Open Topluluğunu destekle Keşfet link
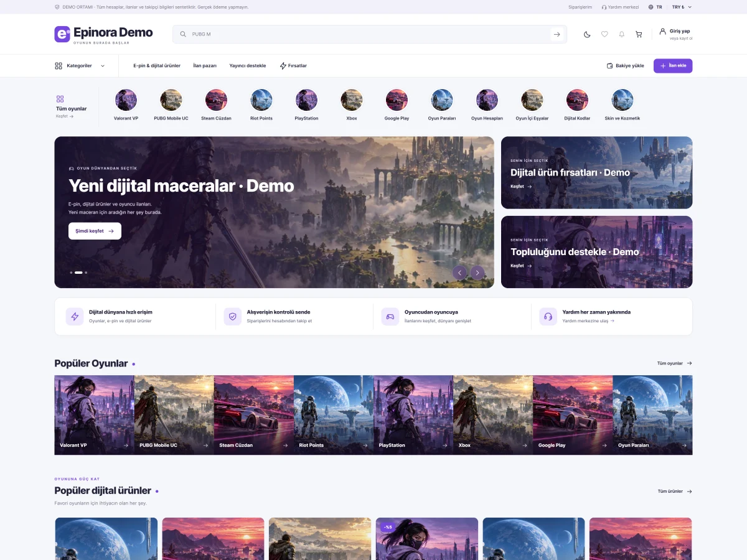 (x=521, y=266)
